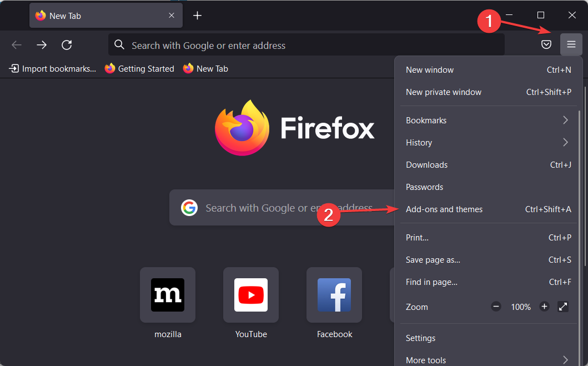Screen dimensions: 588x366
Task: Click the Save to Pocket icon
Action: 546,44
